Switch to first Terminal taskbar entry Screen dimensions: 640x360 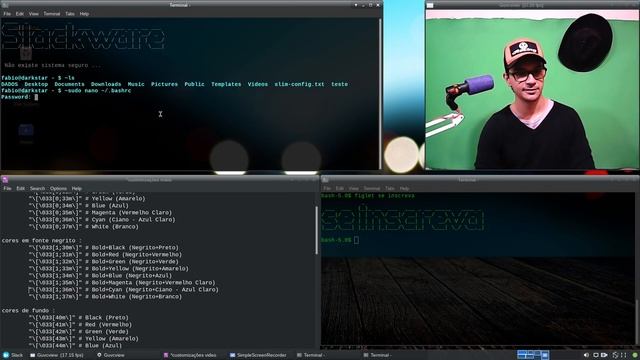310,356
